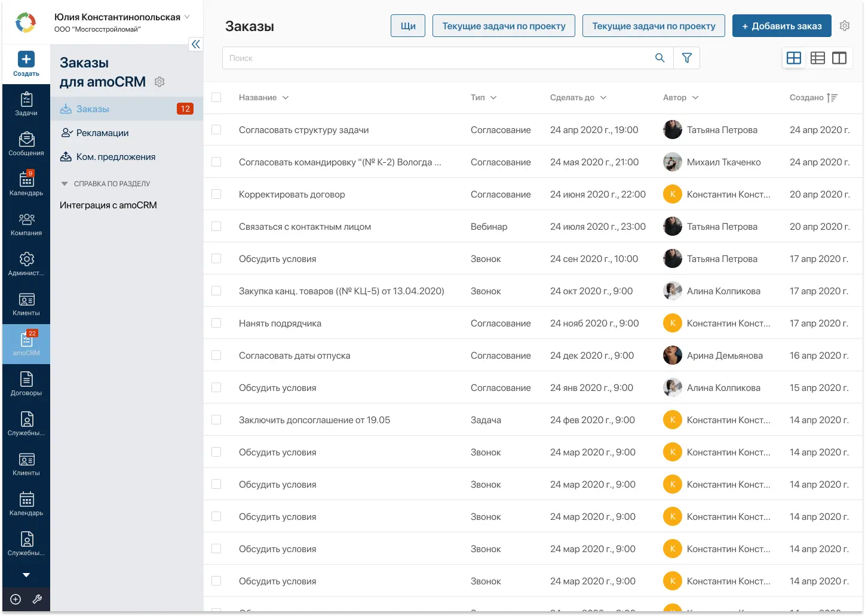Open the Название column dropdown
Screen dimensions: 865x616
coord(286,97)
